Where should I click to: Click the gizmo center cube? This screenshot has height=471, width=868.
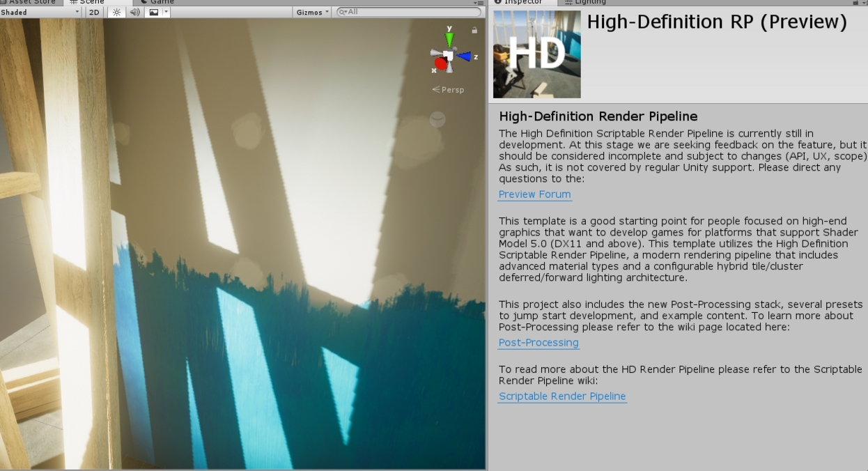449,55
